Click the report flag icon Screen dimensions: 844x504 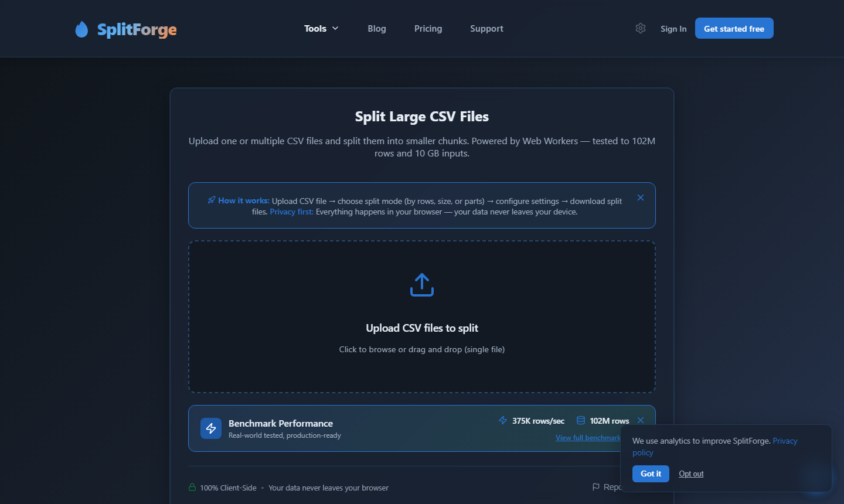[596, 487]
